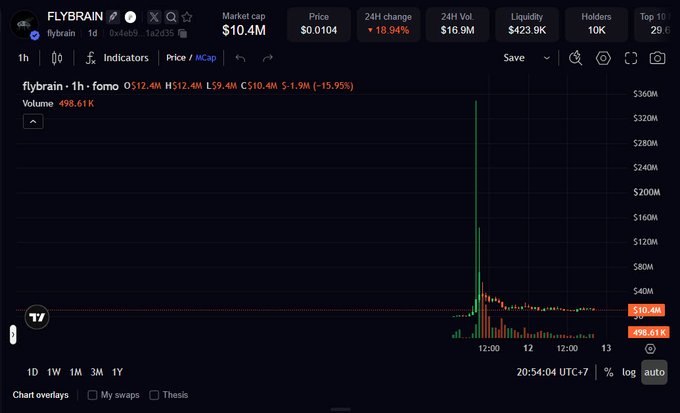Click the white circular badge icon next to FLYBRAIN
Image resolution: width=680 pixels, height=413 pixels.
[x=131, y=17]
